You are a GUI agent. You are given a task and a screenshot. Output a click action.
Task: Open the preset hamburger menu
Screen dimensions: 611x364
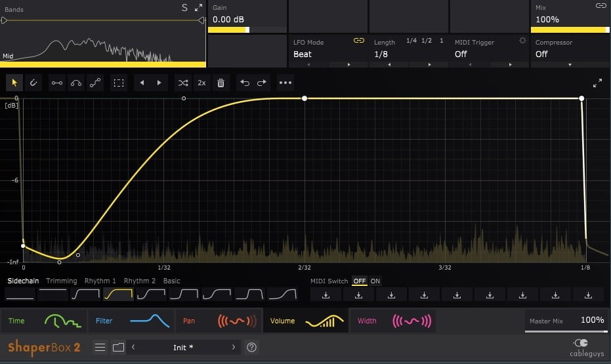click(100, 347)
